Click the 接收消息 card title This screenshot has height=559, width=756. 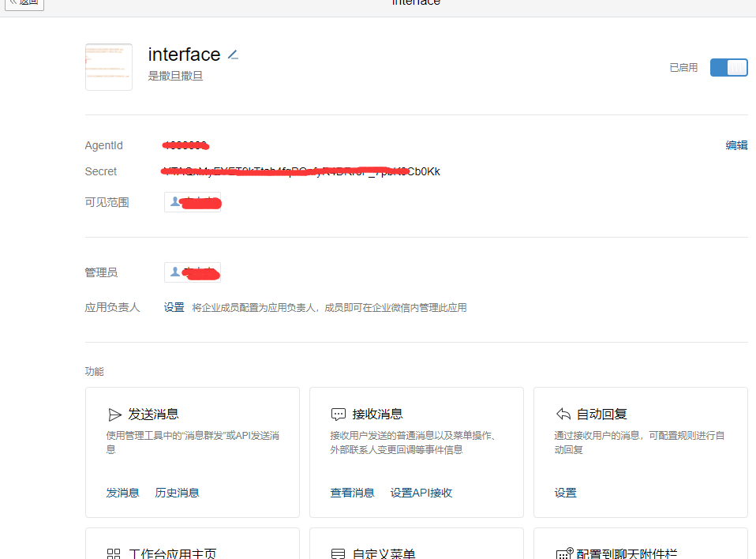point(377,415)
